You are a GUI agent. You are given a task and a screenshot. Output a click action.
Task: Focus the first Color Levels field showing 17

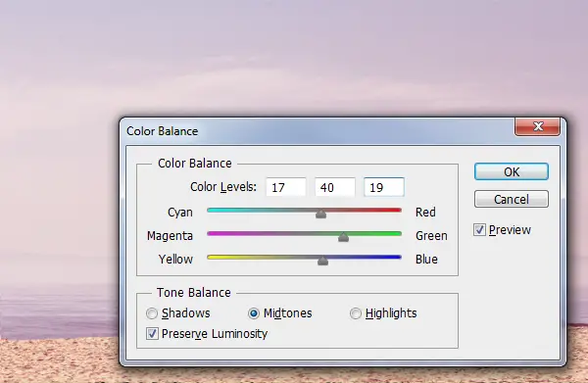click(x=286, y=187)
